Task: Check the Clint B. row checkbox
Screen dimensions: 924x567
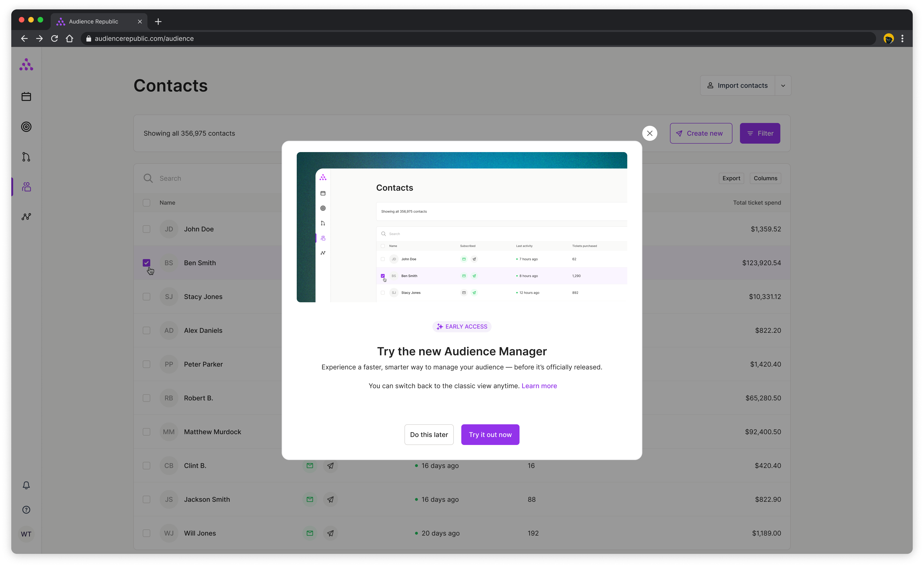Action: coord(147,465)
